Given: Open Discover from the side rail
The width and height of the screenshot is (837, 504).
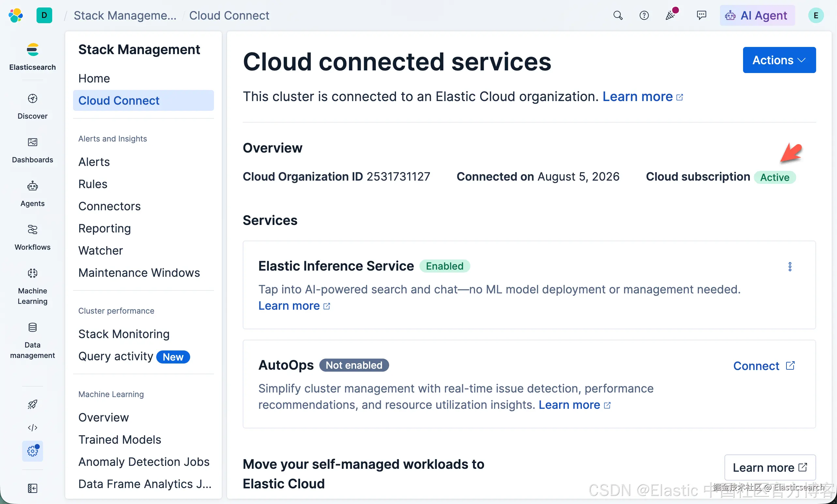Looking at the screenshot, I should (x=33, y=107).
